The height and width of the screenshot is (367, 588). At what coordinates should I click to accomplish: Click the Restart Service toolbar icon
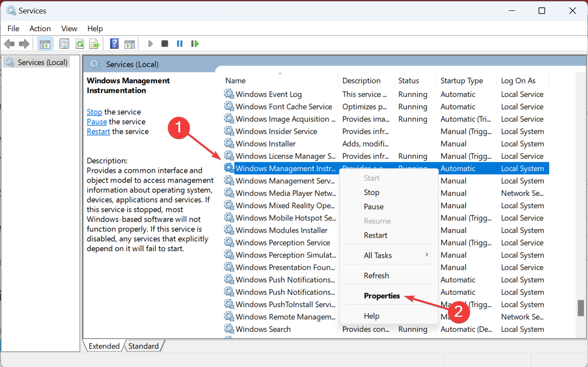coord(195,44)
